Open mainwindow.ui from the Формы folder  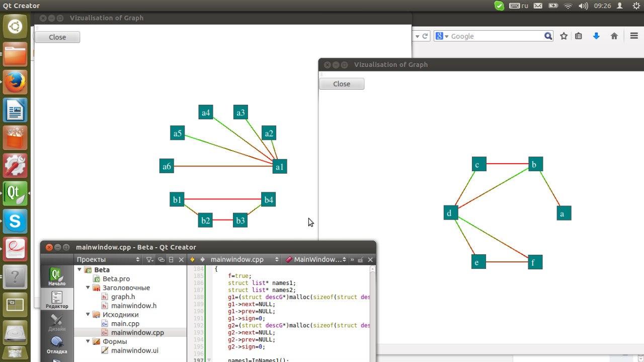pos(134,350)
